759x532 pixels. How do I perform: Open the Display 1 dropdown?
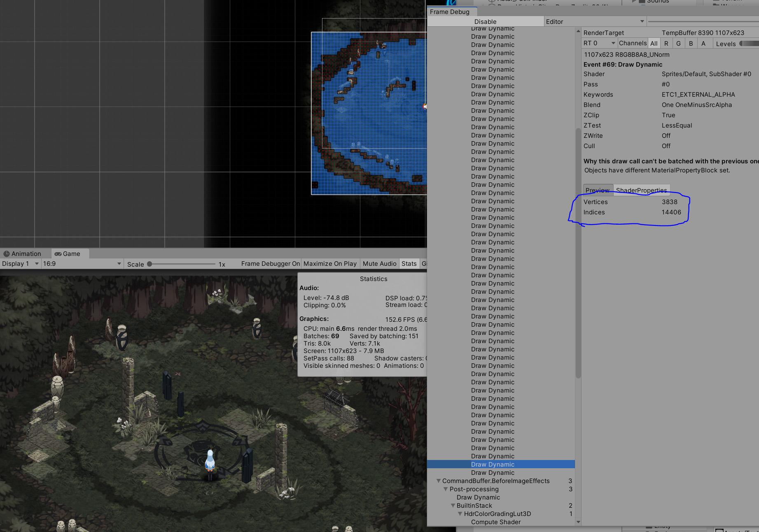tap(20, 264)
